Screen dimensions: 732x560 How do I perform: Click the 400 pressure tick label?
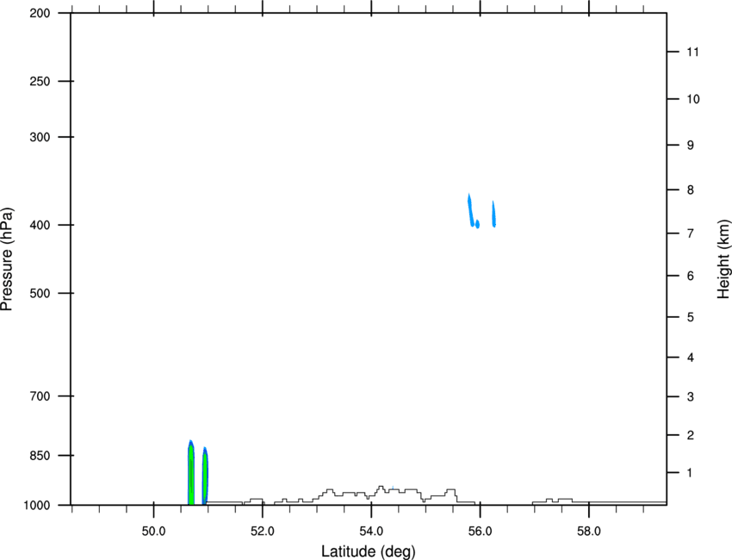pyautogui.click(x=40, y=225)
